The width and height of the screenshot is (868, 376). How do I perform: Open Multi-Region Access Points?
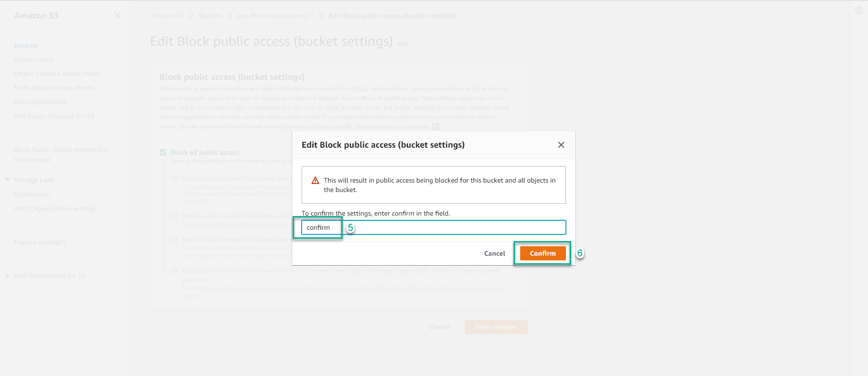(x=54, y=88)
